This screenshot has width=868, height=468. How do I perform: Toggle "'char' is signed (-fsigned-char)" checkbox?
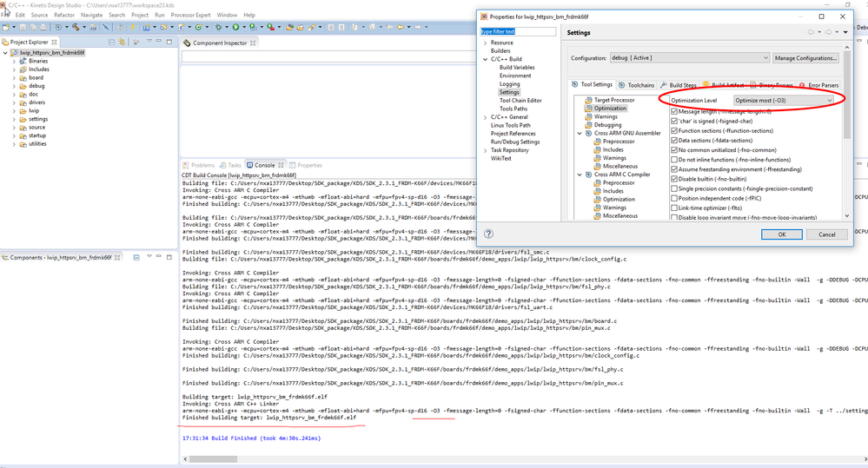(674, 121)
